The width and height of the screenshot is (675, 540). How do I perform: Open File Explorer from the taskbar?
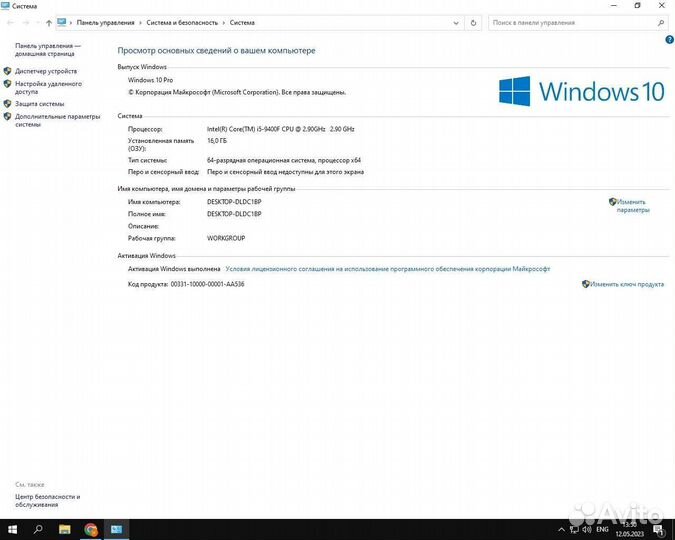65,529
